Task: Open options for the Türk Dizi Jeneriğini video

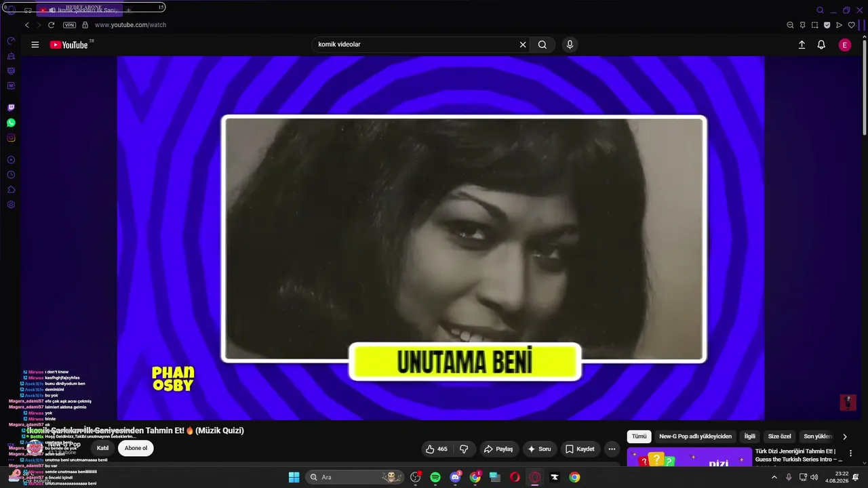Action: 850,453
